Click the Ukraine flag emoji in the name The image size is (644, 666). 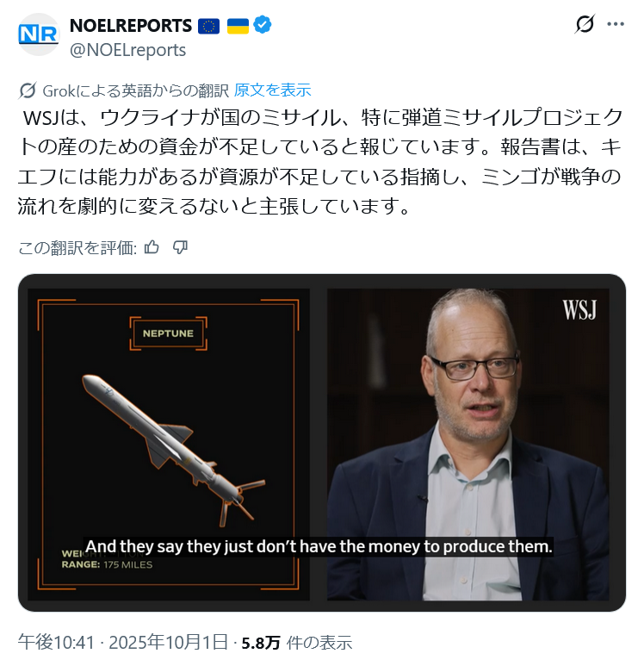point(238,26)
